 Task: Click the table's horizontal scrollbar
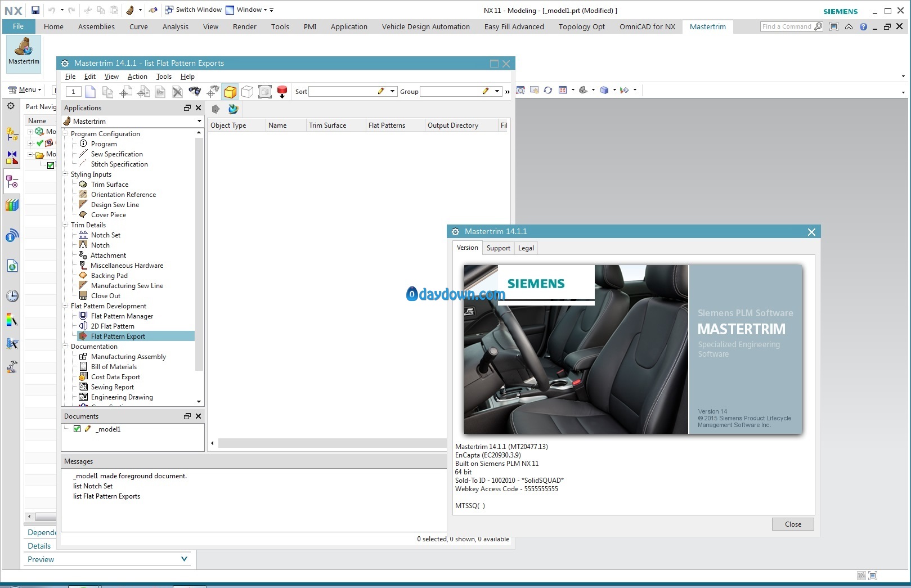pos(332,443)
